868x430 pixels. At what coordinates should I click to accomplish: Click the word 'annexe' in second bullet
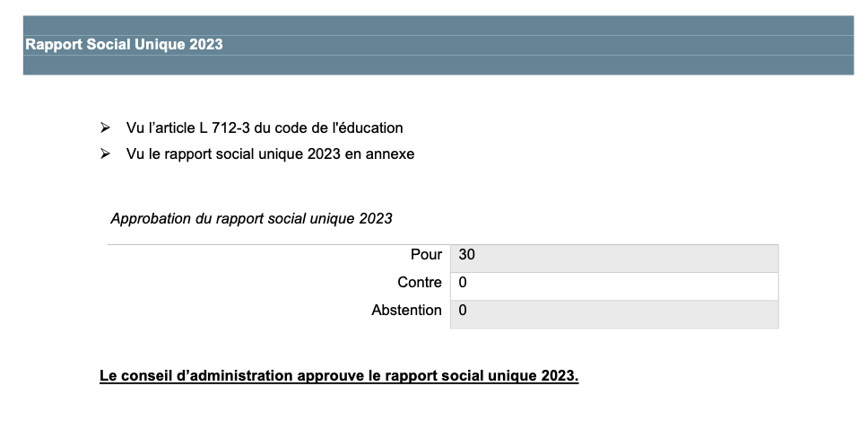(392, 154)
